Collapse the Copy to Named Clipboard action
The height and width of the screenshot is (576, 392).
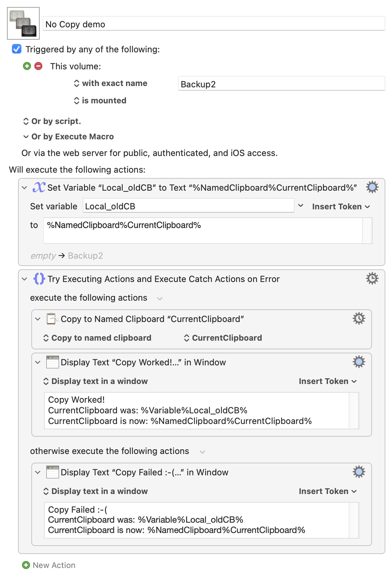[x=38, y=319]
